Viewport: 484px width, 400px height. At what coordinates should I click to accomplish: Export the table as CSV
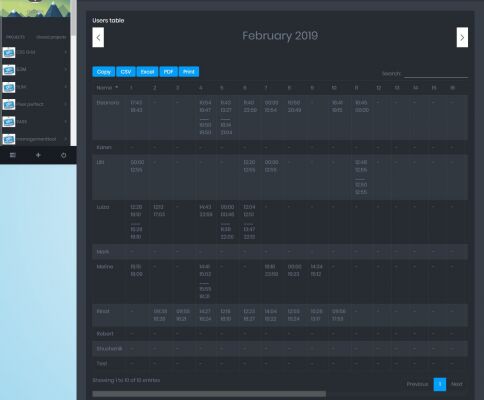pos(126,72)
